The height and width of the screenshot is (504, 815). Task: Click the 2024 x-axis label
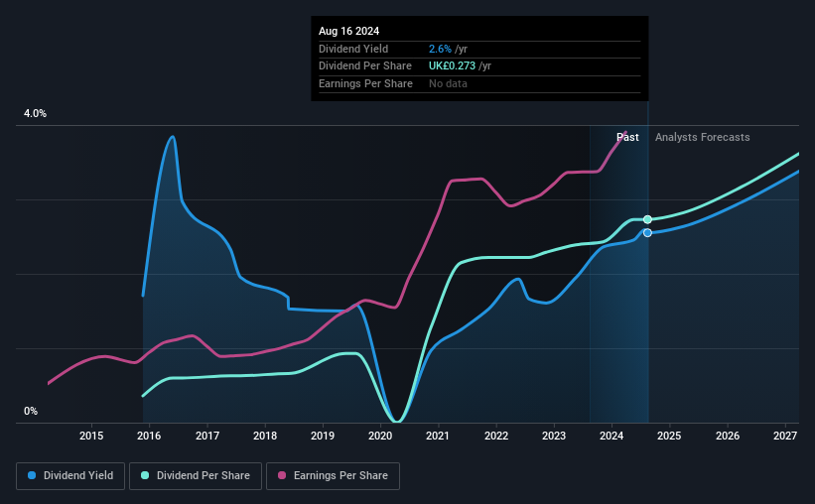tap(611, 436)
